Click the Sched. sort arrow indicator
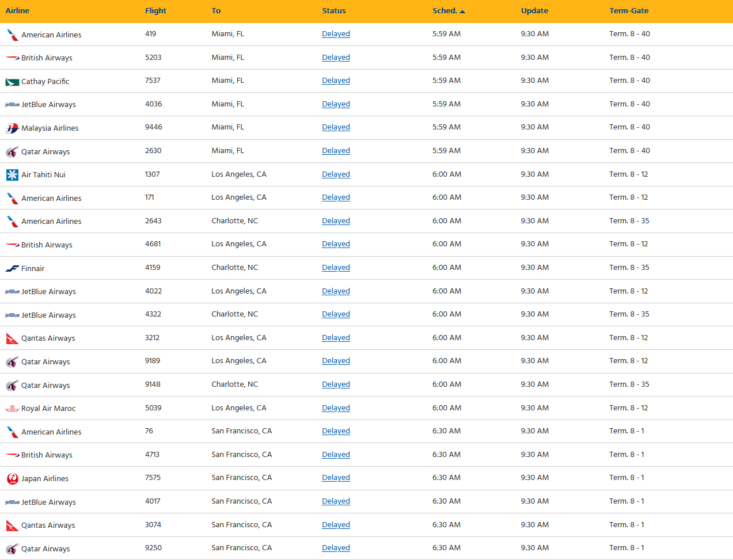733x560 pixels. tap(462, 12)
